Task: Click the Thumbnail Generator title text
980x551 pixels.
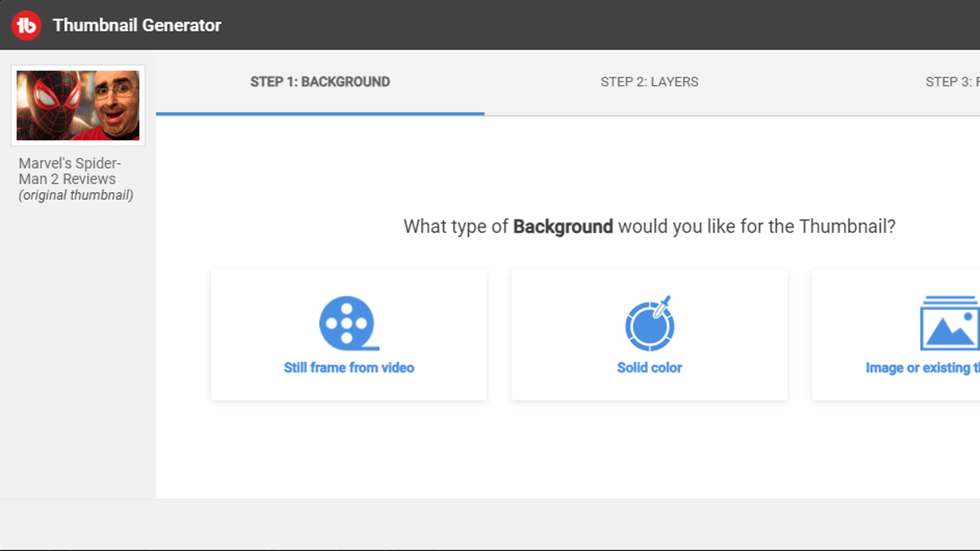Action: (137, 25)
